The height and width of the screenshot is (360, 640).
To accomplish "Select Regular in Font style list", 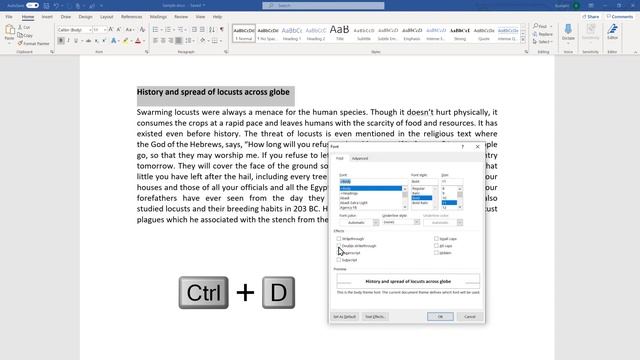I will (x=418, y=189).
